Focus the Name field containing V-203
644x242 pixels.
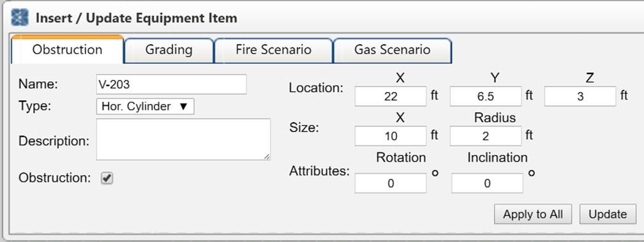[x=171, y=84]
